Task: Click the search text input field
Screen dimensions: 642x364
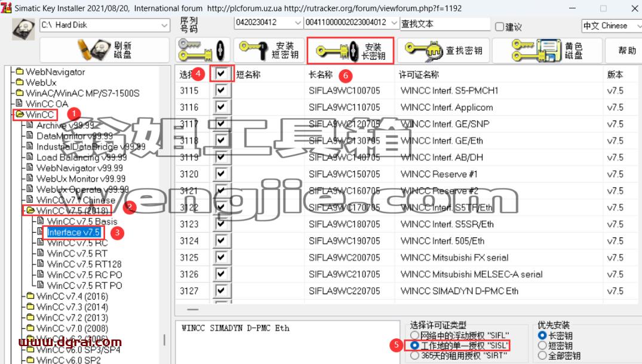Action: [x=445, y=24]
